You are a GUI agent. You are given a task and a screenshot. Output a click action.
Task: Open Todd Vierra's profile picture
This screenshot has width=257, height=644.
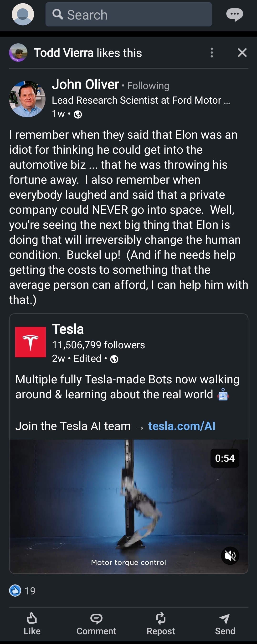[x=18, y=53]
